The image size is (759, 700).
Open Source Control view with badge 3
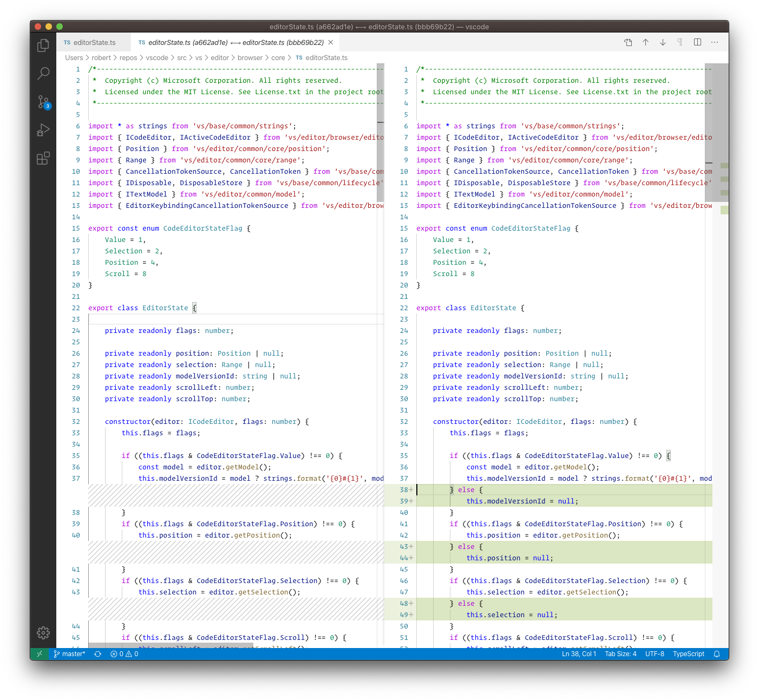click(43, 102)
